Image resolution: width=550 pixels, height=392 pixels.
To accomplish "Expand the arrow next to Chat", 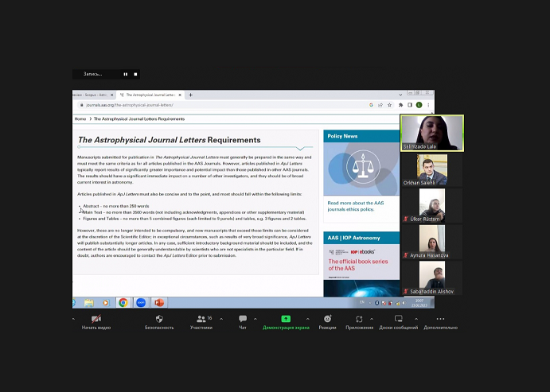I will 255,319.
